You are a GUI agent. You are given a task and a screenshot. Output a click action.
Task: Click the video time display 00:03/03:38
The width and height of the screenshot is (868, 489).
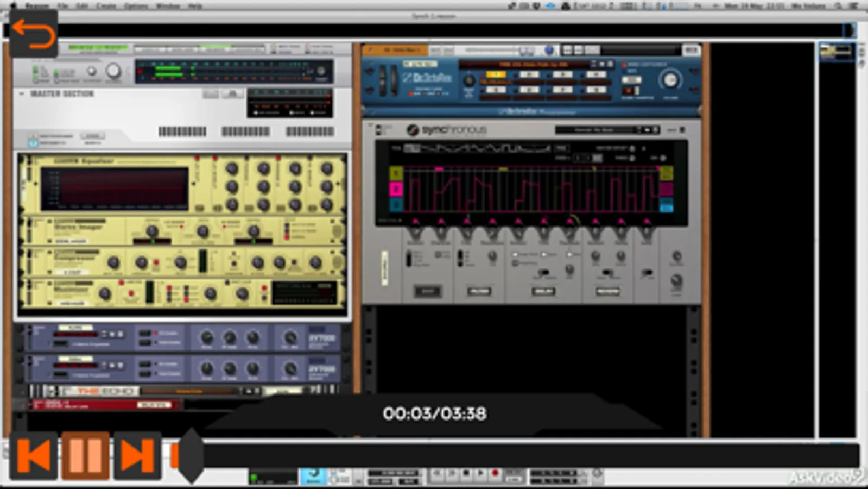(x=434, y=413)
